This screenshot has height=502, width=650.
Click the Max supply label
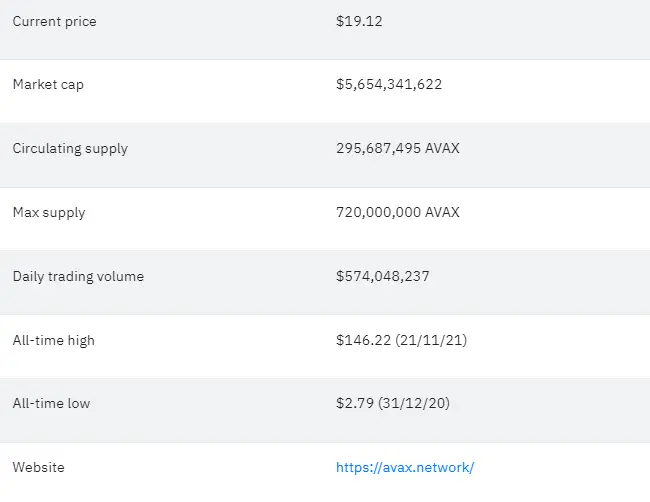pos(49,212)
